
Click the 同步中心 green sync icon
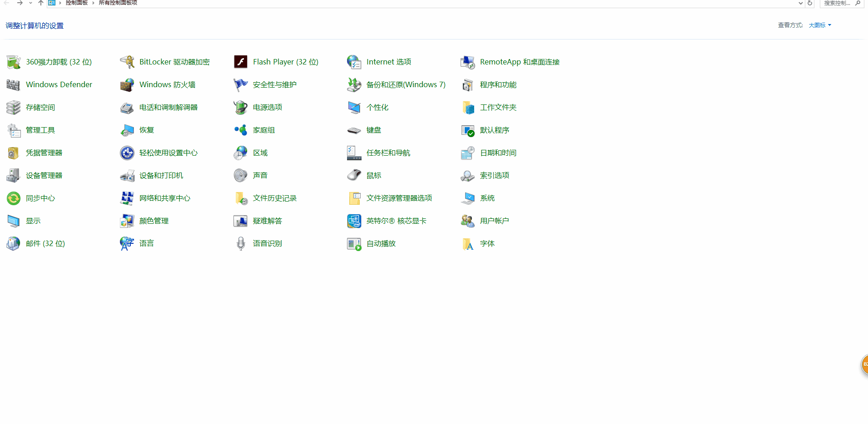click(x=14, y=198)
